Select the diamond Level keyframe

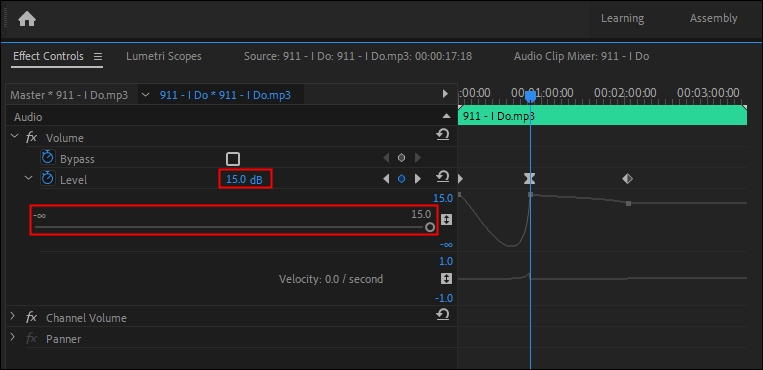pos(627,179)
